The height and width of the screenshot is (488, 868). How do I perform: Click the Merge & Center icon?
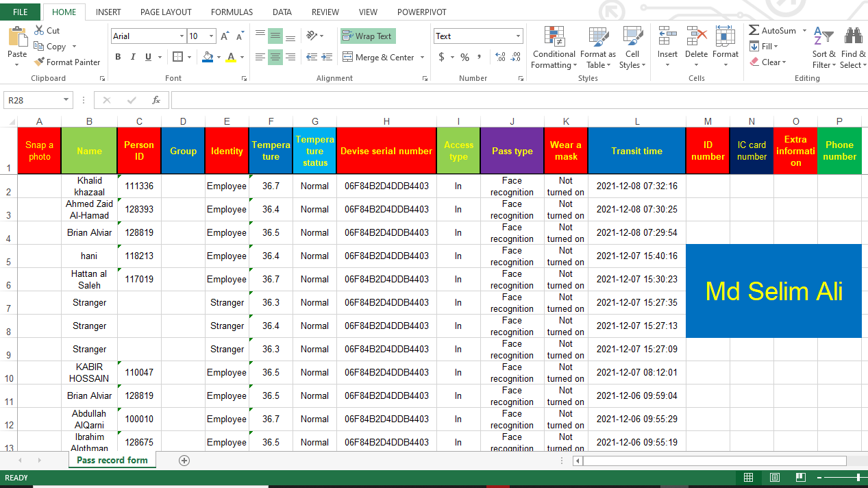tap(347, 57)
